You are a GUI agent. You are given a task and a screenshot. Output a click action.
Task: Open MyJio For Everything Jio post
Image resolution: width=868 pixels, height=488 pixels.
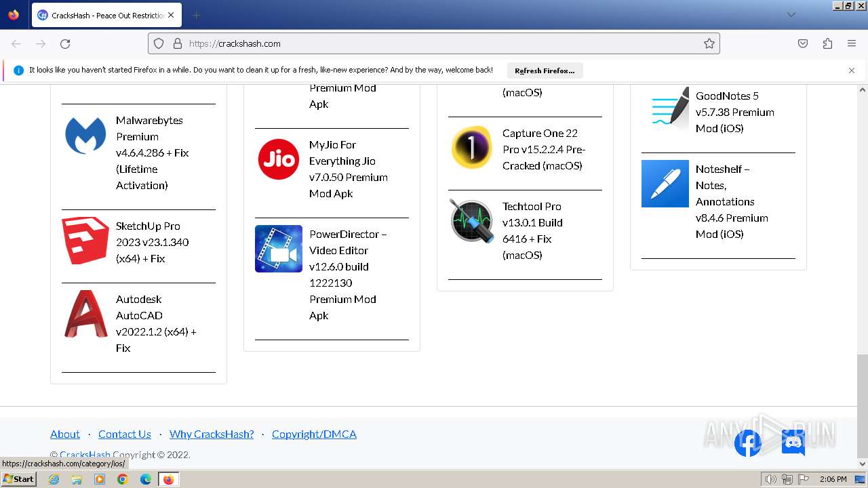(349, 169)
